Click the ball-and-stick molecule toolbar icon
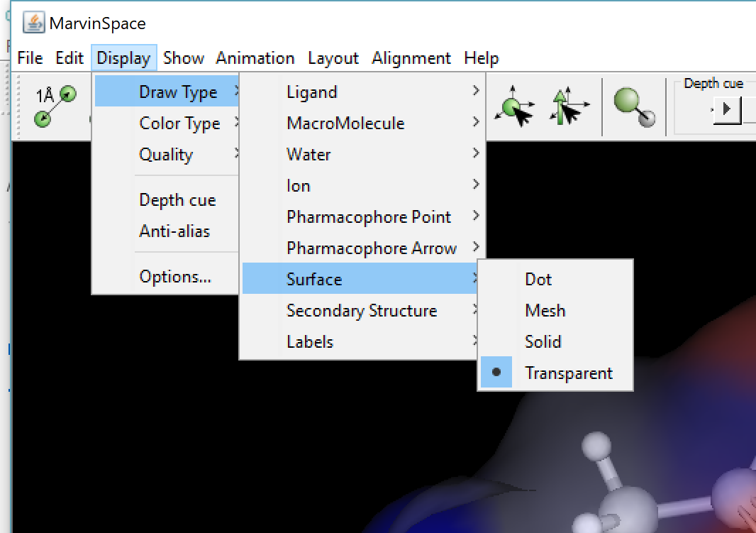This screenshot has height=533, width=756. click(634, 108)
